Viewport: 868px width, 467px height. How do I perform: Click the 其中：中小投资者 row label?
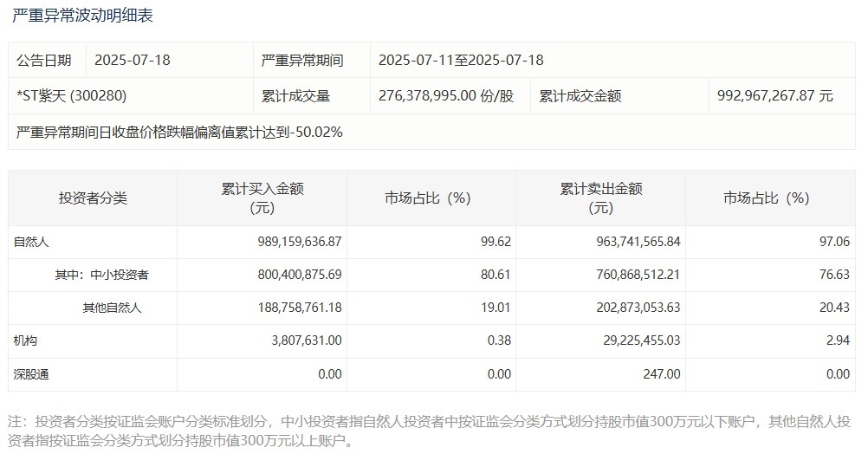pos(102,275)
